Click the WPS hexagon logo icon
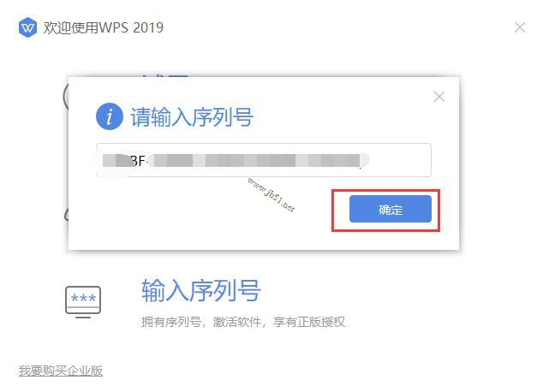This screenshot has height=392, width=537. pos(27,27)
